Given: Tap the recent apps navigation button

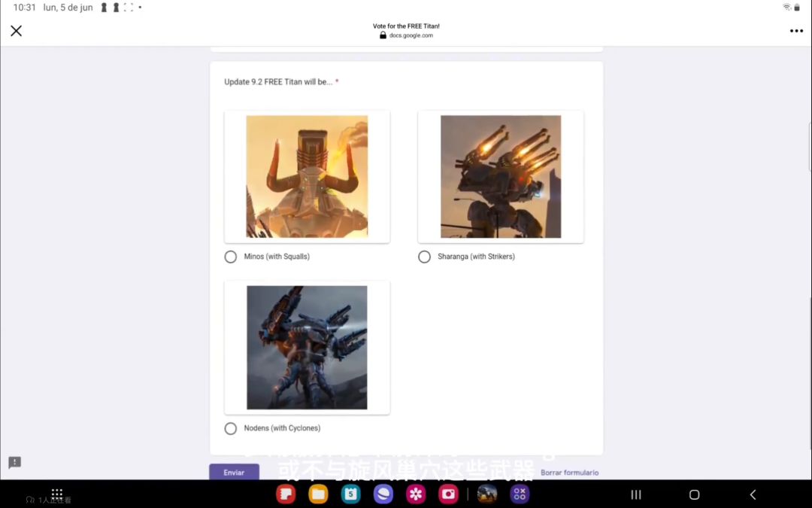Looking at the screenshot, I should 636,494.
